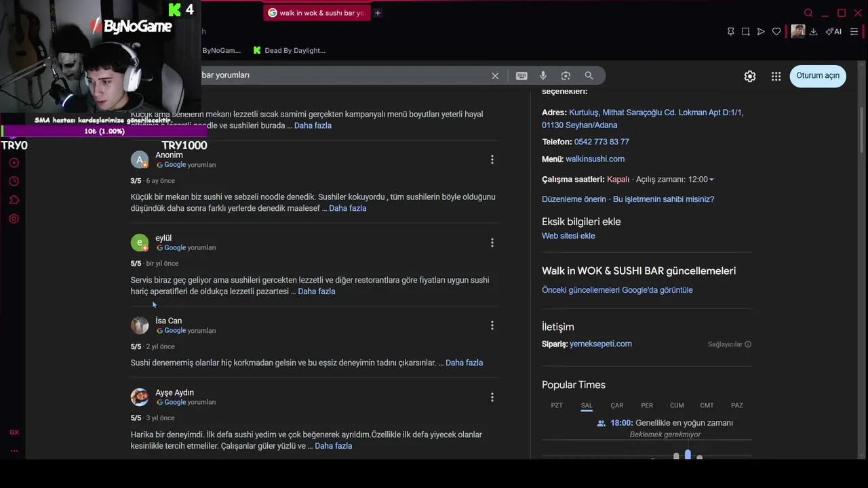Image resolution: width=868 pixels, height=488 pixels.
Task: Open Dead By Daylight bookmark
Action: pyautogui.click(x=290, y=50)
